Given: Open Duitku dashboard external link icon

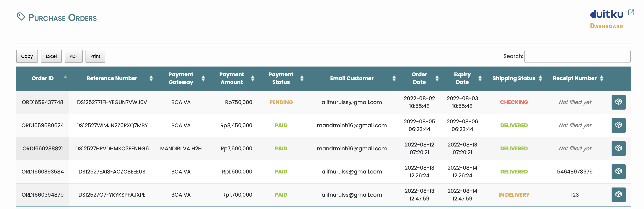Looking at the screenshot, I should coord(631,13).
